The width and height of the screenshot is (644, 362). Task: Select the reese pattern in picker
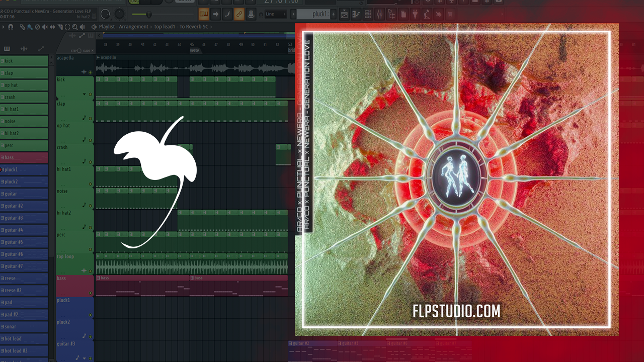24,278
